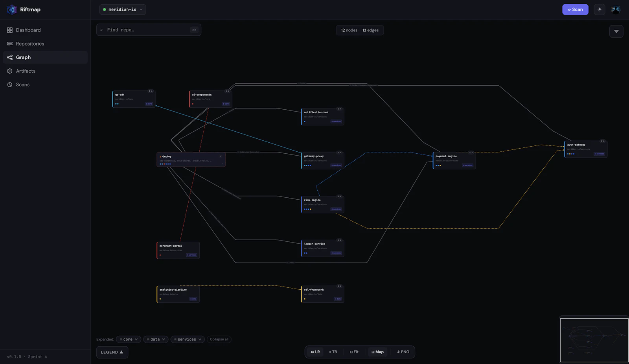Screen dimensions: 629x364
Task: Collapse the services group chip
Action: pyautogui.click(x=188, y=339)
